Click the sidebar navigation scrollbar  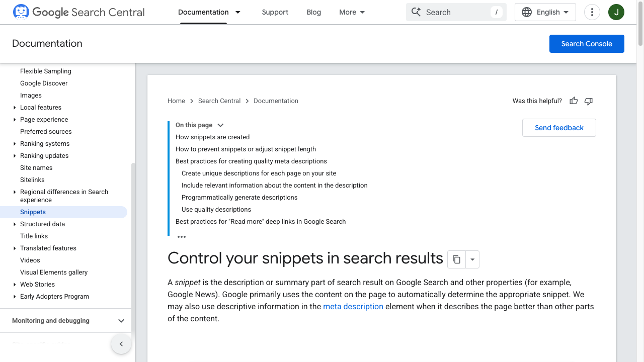coord(133,251)
